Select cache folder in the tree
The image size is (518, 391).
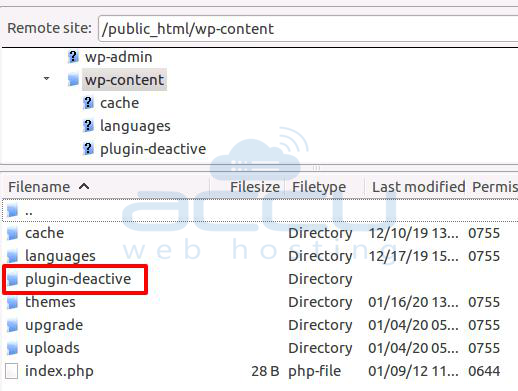[x=119, y=103]
